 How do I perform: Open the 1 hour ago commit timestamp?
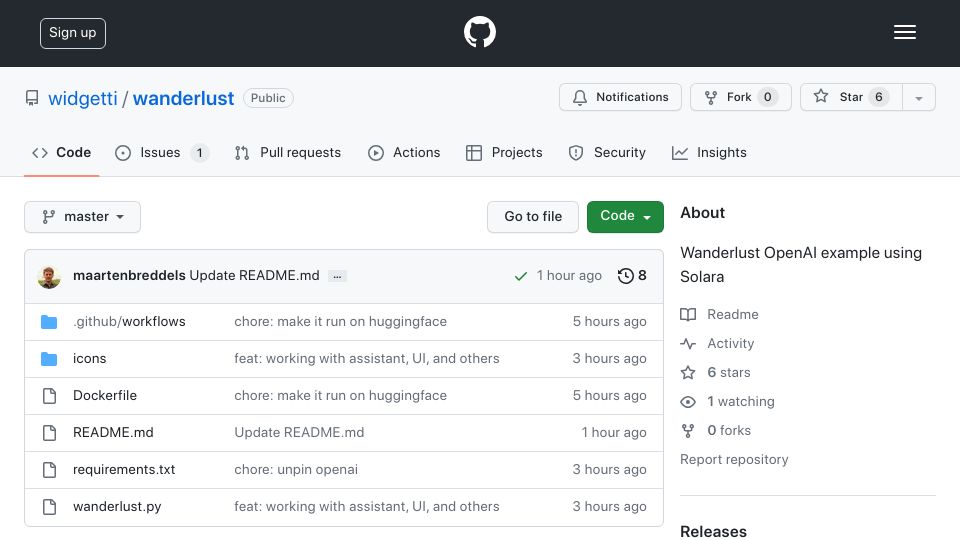tap(569, 276)
